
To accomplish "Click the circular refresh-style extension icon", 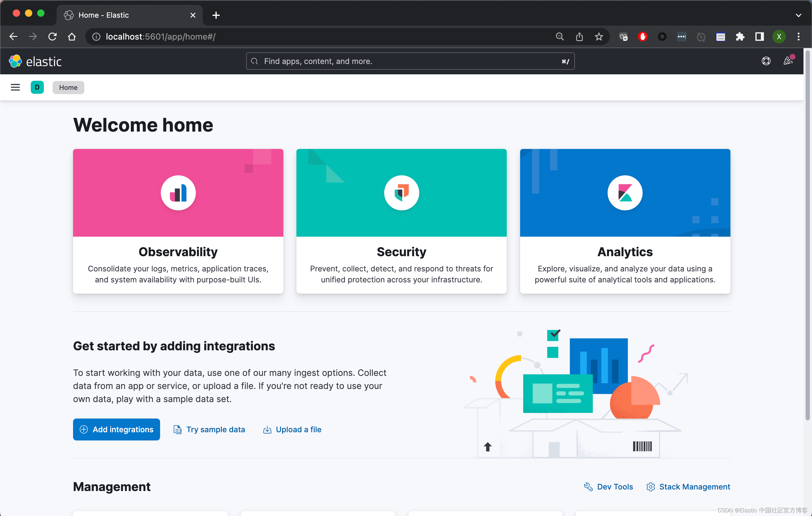I will (x=701, y=37).
